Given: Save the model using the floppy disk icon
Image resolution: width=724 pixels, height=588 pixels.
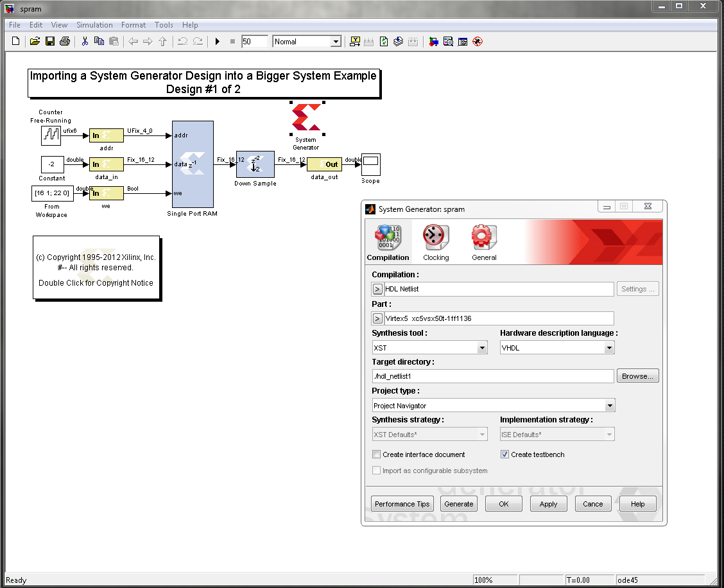Looking at the screenshot, I should coord(49,42).
